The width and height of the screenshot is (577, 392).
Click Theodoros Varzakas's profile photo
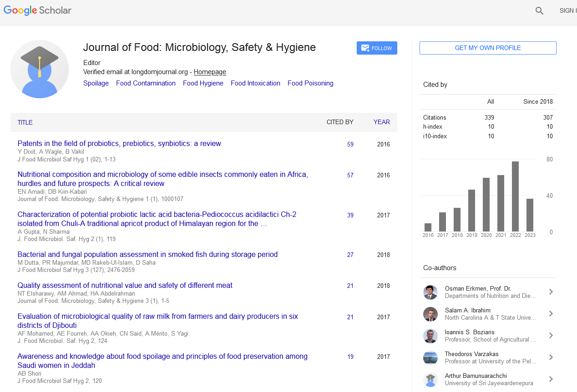pos(430,357)
